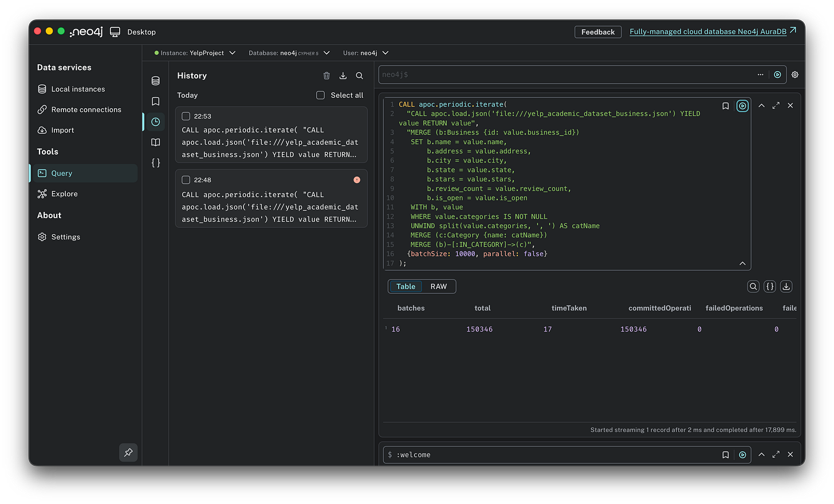Open the guides book sidebar icon

tap(155, 142)
